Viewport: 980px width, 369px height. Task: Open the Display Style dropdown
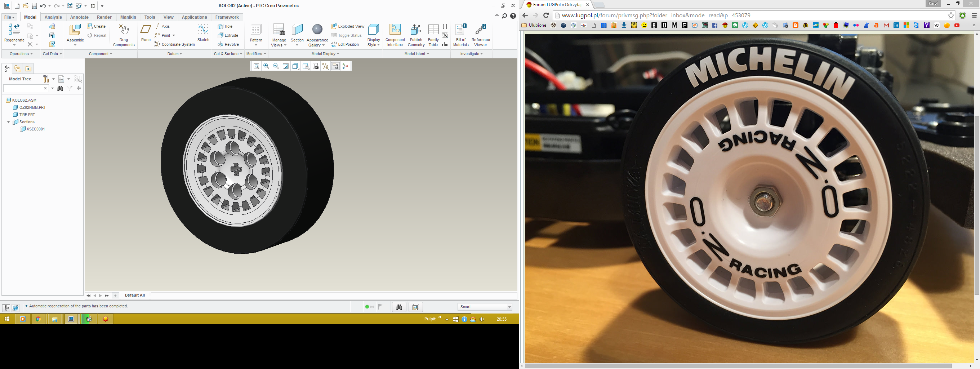point(374,43)
